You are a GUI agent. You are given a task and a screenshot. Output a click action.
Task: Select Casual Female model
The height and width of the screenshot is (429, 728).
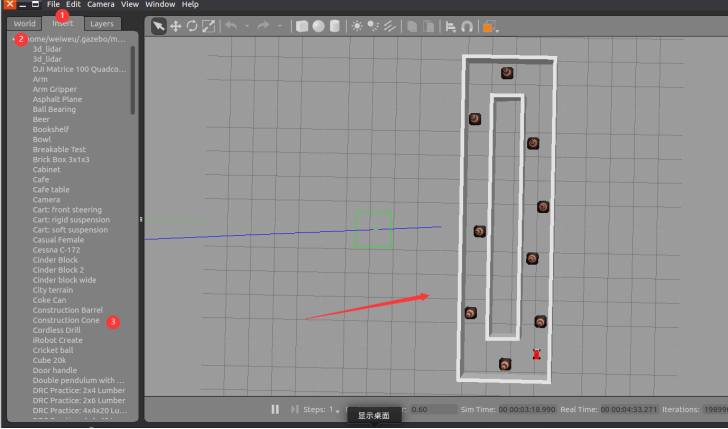pyautogui.click(x=58, y=240)
